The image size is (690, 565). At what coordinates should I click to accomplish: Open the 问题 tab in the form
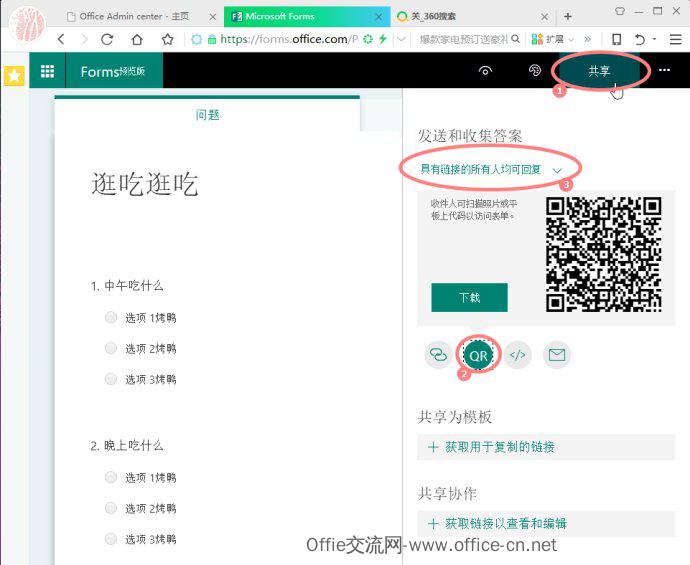pyautogui.click(x=207, y=115)
